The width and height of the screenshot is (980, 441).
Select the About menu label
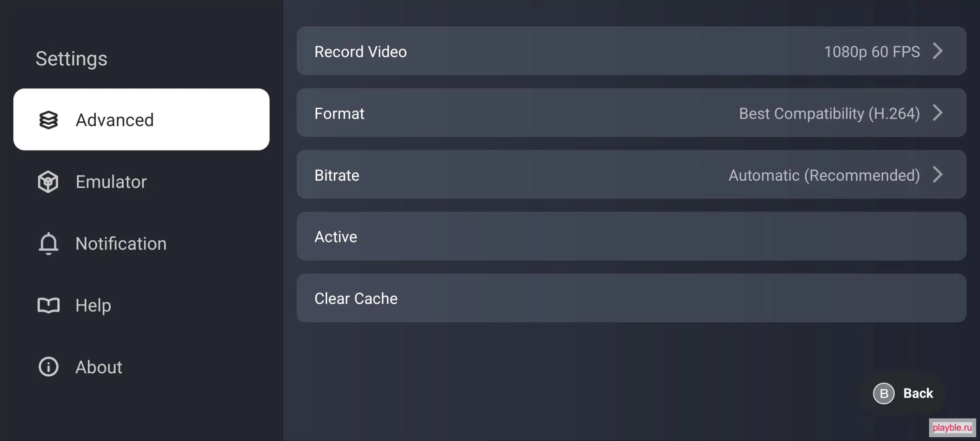coord(99,367)
